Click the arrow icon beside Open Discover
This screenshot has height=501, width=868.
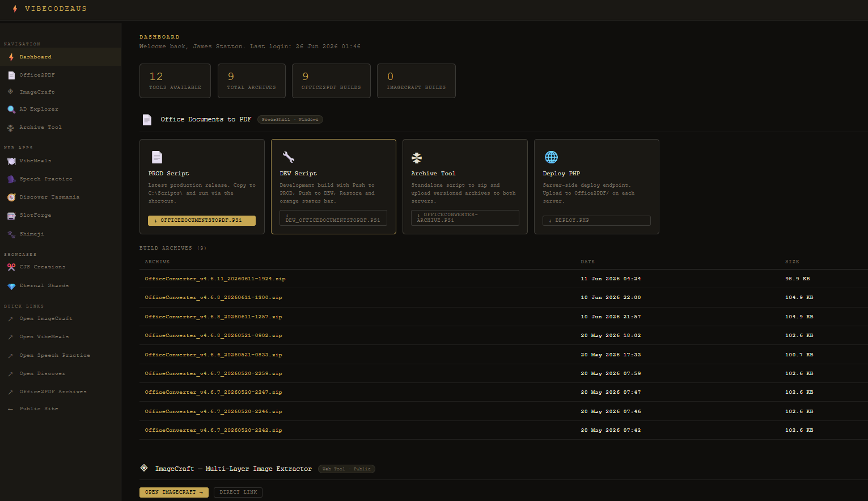11,374
